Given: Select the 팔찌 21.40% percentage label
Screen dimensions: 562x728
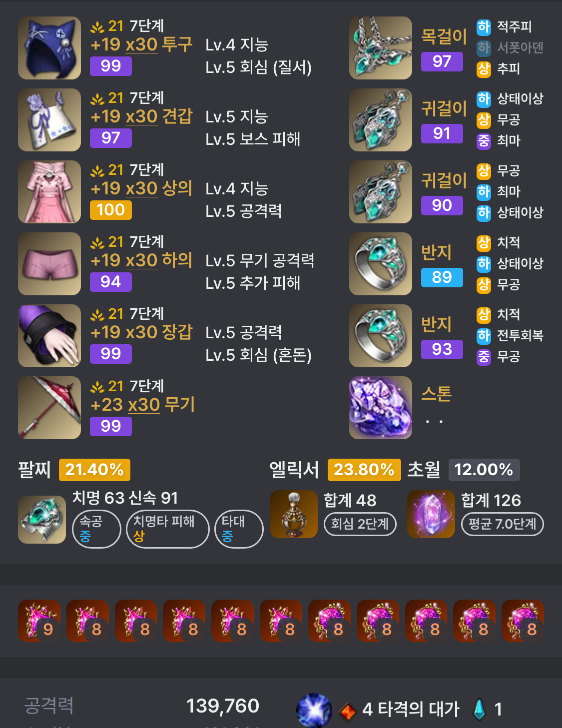Looking at the screenshot, I should (94, 470).
